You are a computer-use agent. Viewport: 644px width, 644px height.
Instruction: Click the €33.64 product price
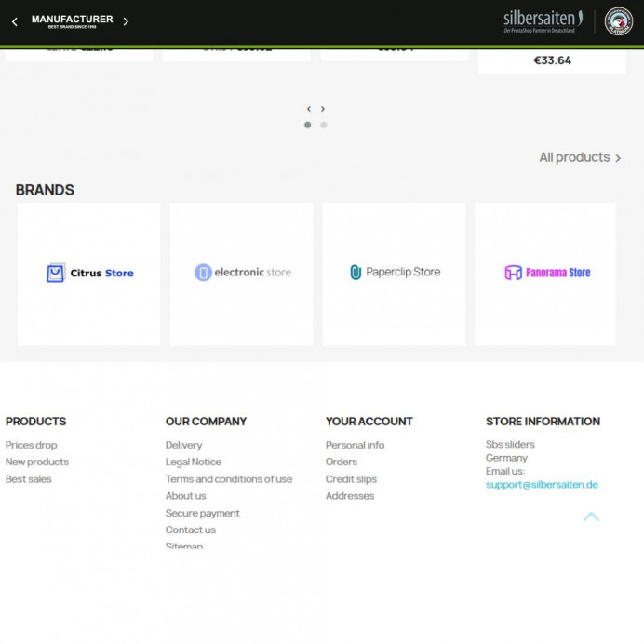point(552,60)
